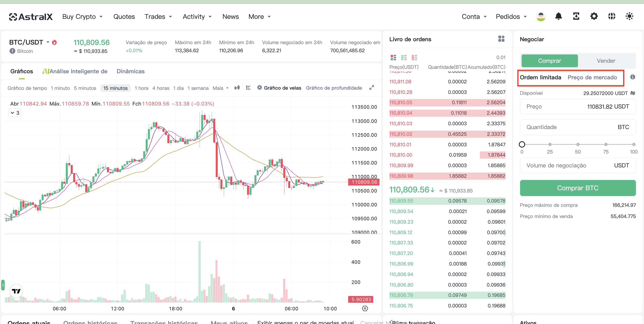644x324 pixels.
Task: Show only sell orders in the order book
Action: pos(414,58)
